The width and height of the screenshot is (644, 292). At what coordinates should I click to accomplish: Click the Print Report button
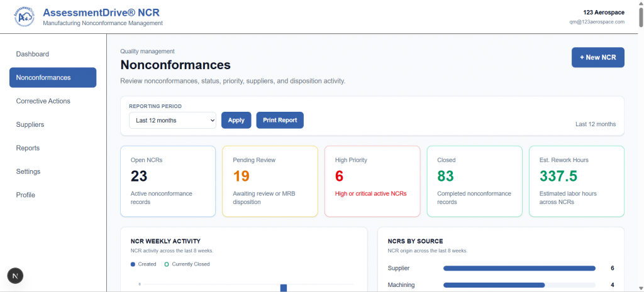(x=280, y=120)
